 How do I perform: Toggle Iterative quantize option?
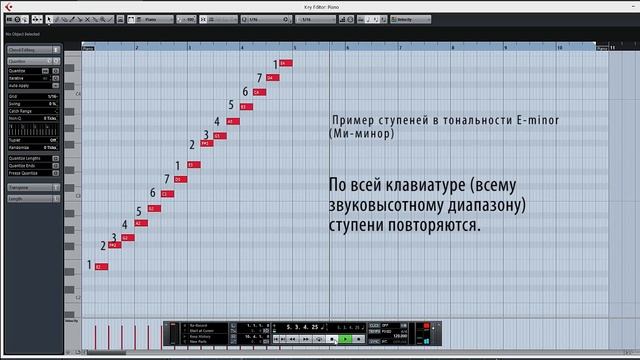[56, 78]
